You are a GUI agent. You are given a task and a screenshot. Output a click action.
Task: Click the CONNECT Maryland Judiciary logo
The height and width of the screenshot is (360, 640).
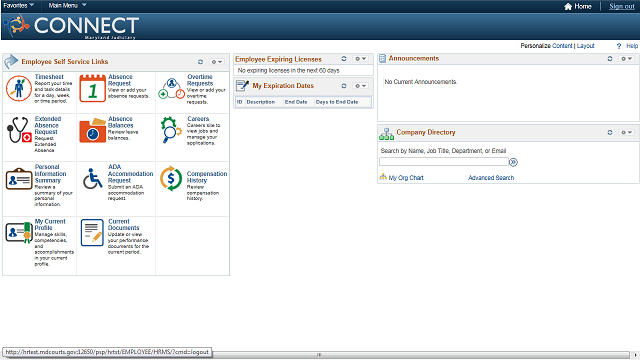pyautogui.click(x=71, y=26)
